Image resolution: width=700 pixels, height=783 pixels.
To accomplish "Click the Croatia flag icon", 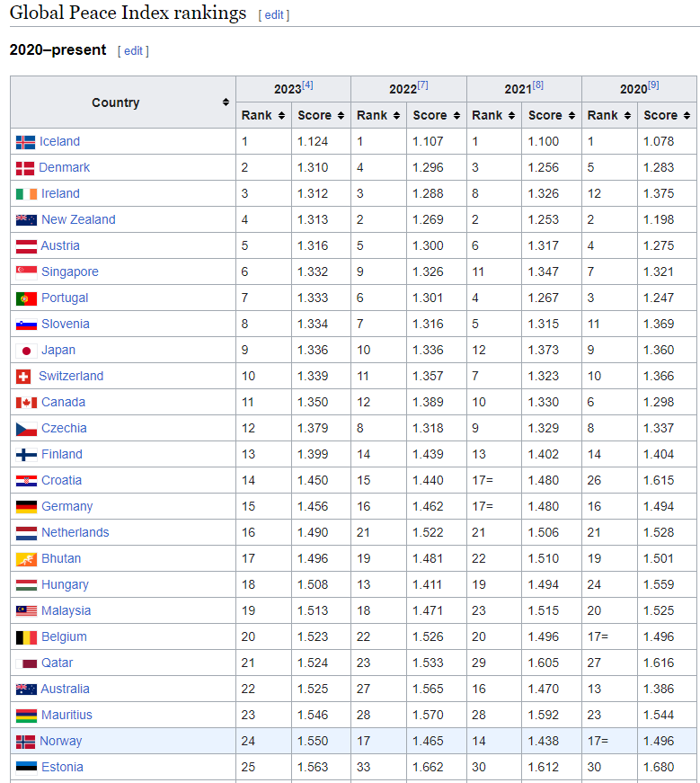I will point(26,481).
